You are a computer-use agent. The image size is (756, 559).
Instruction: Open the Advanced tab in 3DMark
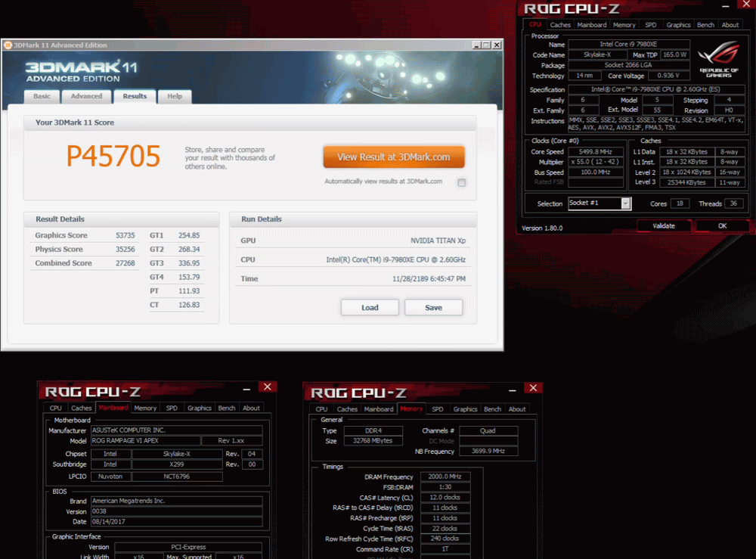86,97
